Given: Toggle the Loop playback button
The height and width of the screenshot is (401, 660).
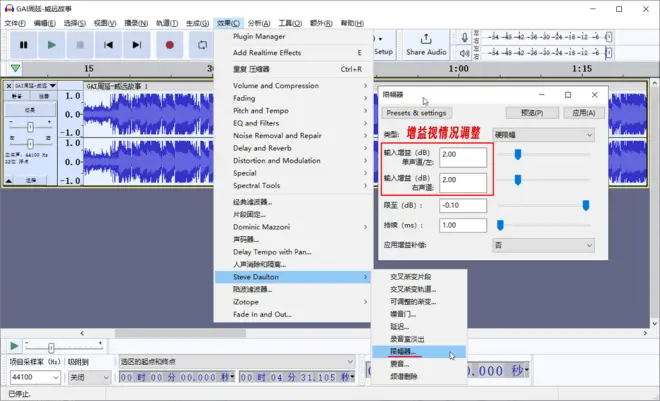Looking at the screenshot, I should point(202,45).
